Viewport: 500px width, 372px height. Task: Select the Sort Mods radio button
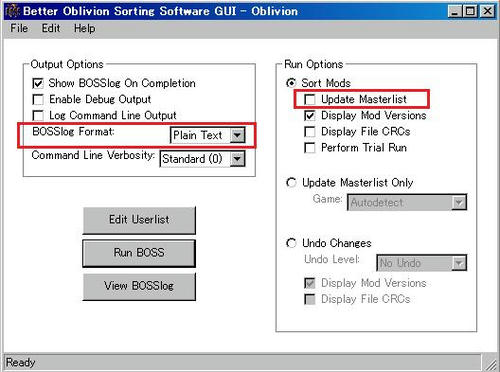[x=291, y=83]
